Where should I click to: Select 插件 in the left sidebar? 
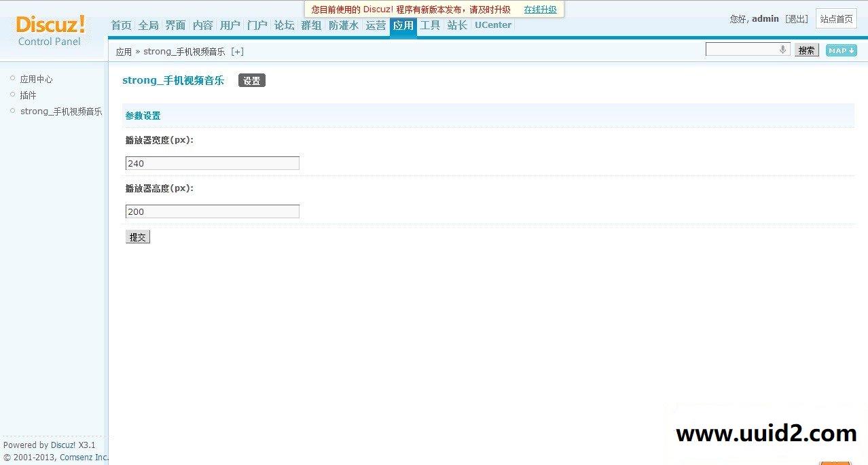(x=28, y=95)
